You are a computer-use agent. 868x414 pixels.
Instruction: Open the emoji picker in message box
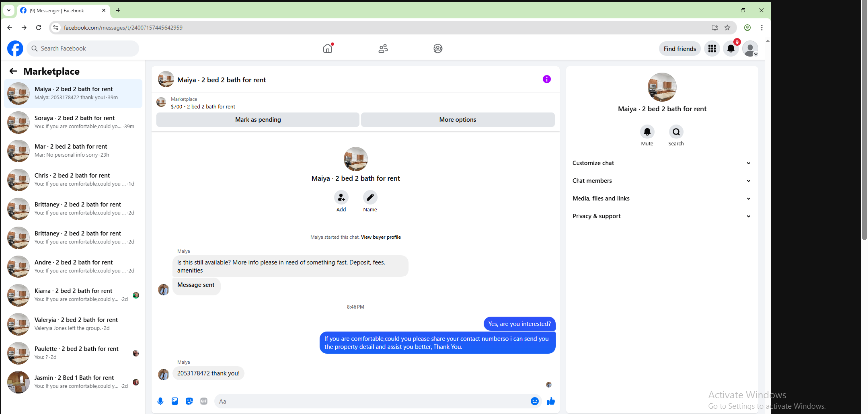535,401
